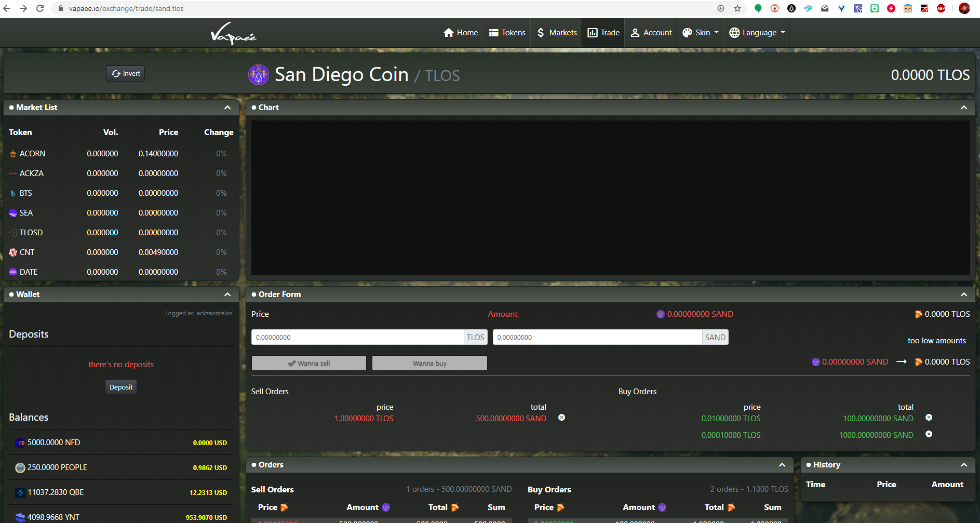Focus the Amount input field in SAND
980x523 pixels.
598,338
